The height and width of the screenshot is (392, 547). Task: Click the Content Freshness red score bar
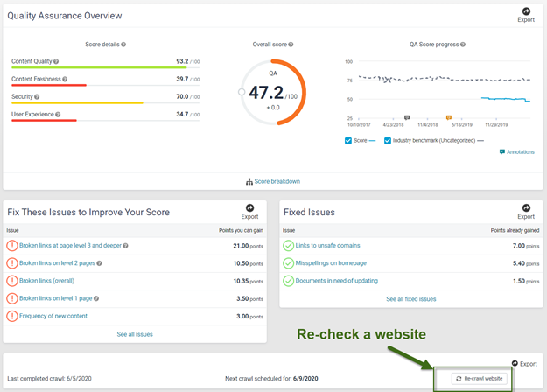(x=49, y=85)
